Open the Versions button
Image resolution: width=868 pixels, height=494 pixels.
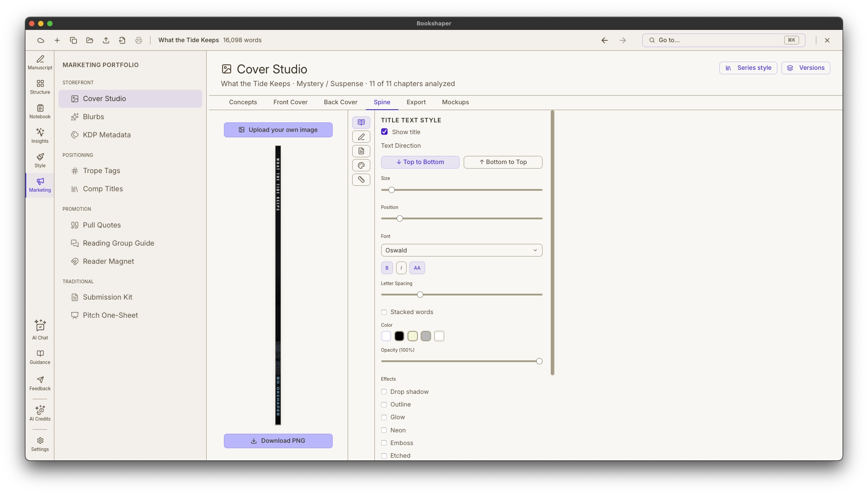[806, 68]
